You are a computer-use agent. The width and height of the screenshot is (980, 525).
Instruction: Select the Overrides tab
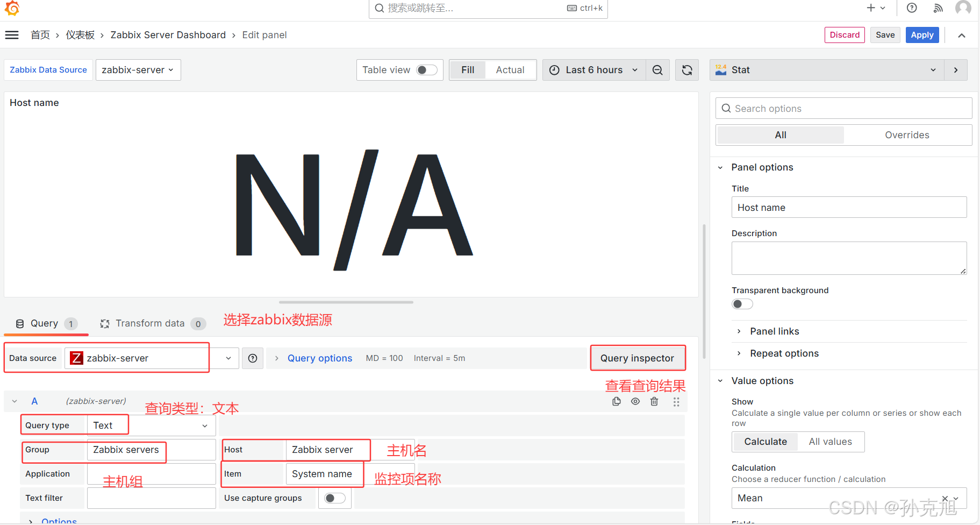coord(907,135)
